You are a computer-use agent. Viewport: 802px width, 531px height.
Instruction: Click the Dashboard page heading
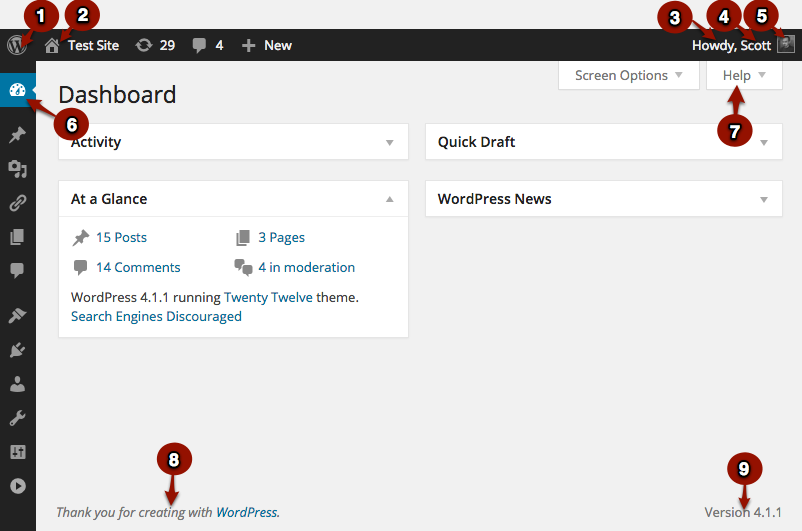click(117, 95)
